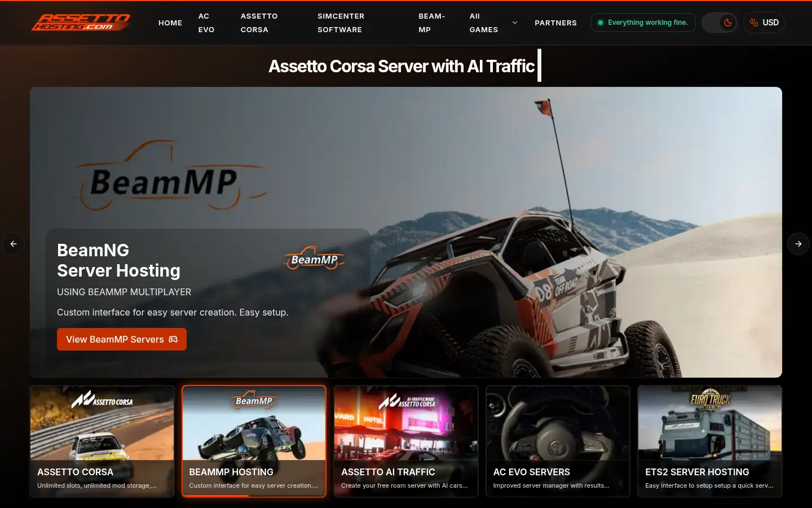Image resolution: width=812 pixels, height=508 pixels.
Task: Click the moon icon in theme switch
Action: click(728, 23)
